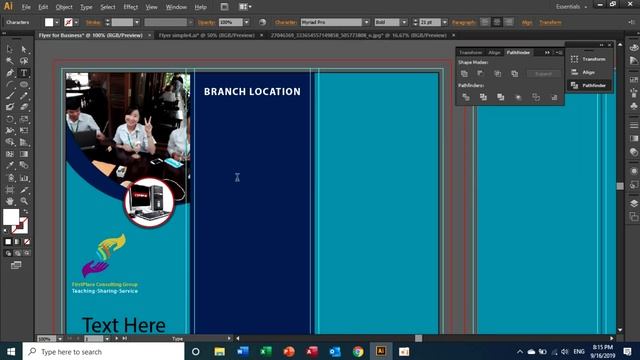Align paragraph text right
The height and width of the screenshot is (360, 640).
click(509, 22)
